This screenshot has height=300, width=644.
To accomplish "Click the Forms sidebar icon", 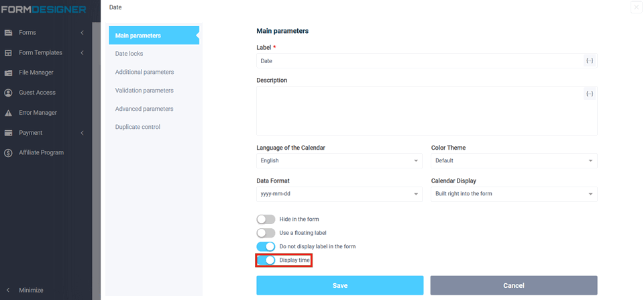I will tap(9, 32).
